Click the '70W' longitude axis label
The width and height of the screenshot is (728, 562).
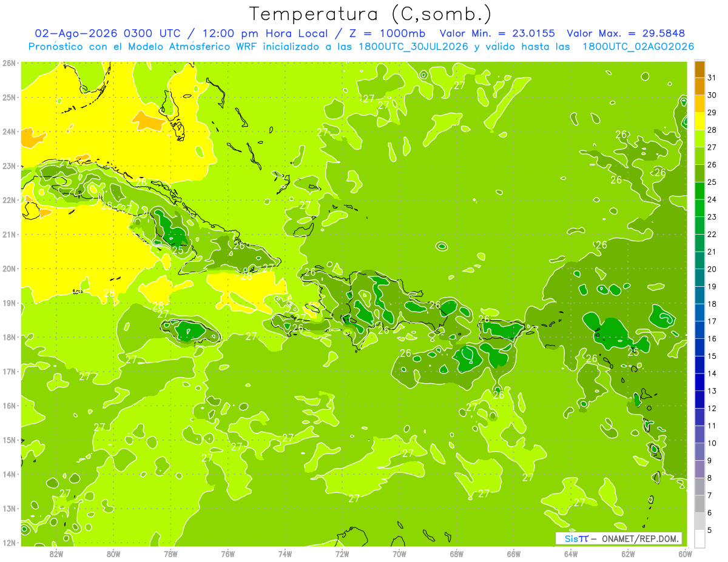click(x=400, y=554)
